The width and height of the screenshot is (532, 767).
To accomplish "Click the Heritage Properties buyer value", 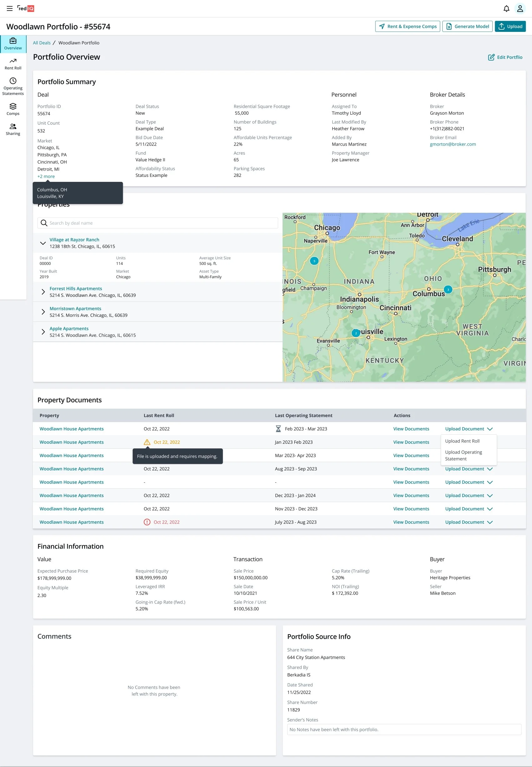I will (x=450, y=578).
